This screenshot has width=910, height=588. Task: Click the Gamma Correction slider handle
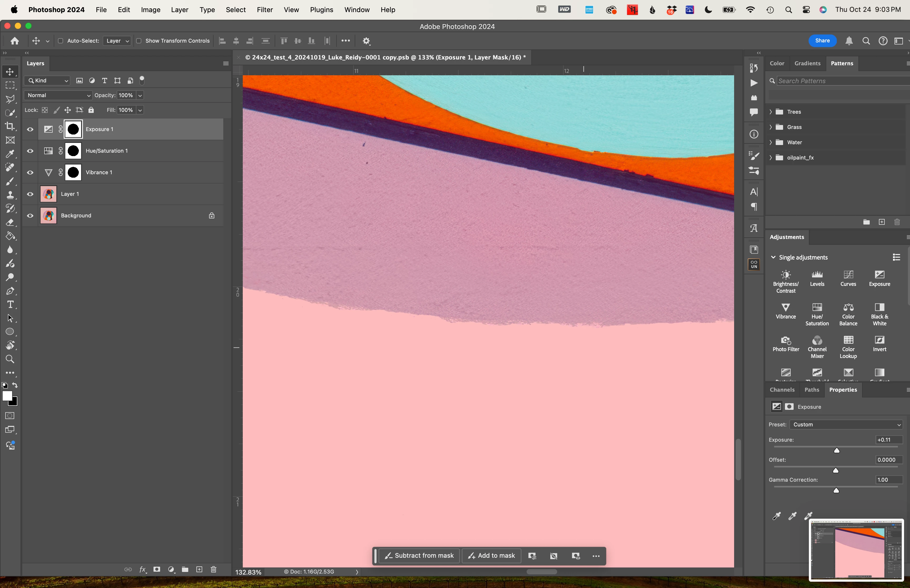tap(836, 490)
